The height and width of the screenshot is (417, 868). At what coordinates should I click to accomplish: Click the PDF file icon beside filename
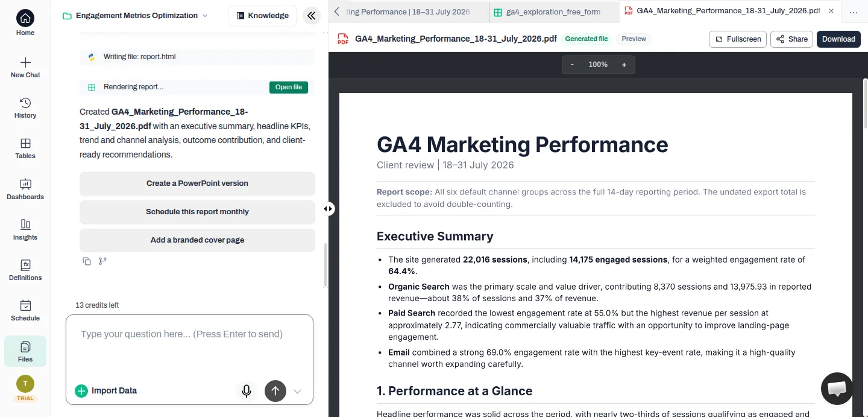(x=343, y=39)
